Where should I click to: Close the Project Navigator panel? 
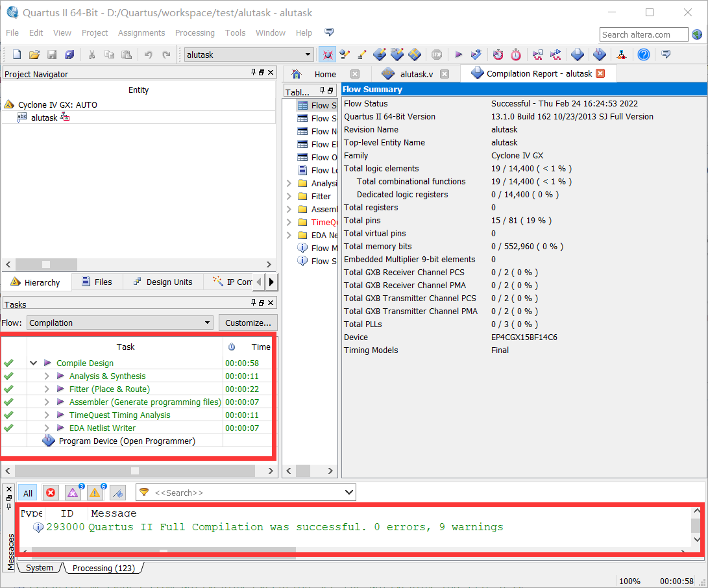tap(271, 72)
